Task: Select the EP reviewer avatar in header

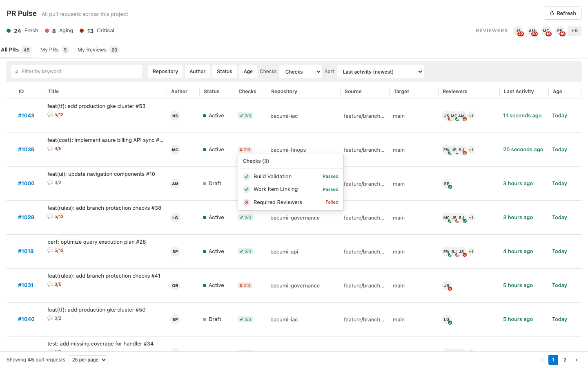Action: click(560, 31)
